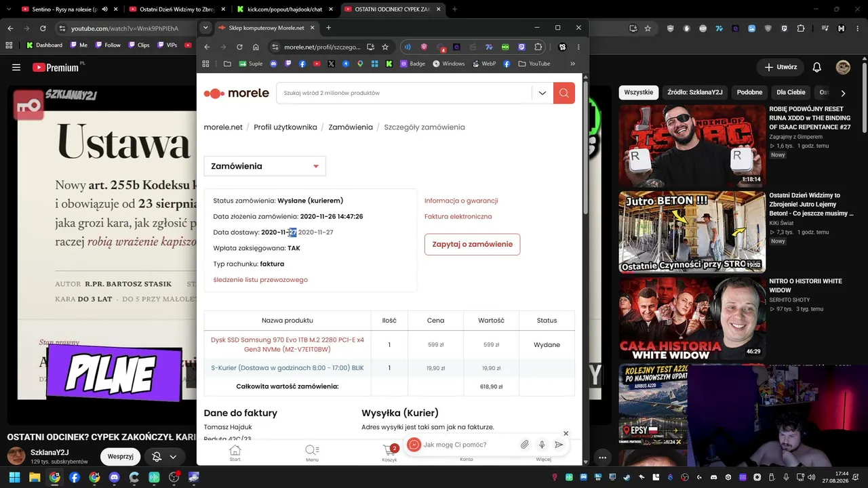The height and width of the screenshot is (488, 868).
Task: Open the YouTube account avatar menu
Action: point(843,67)
